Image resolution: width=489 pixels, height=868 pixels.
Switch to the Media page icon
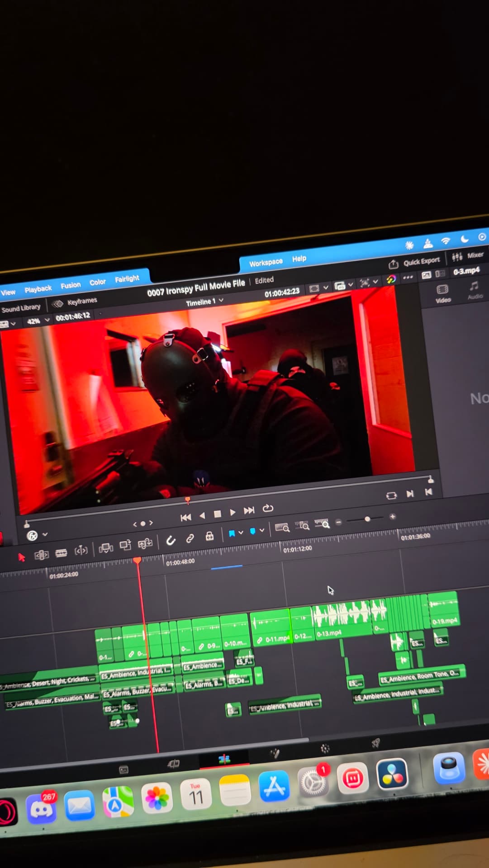point(123,770)
